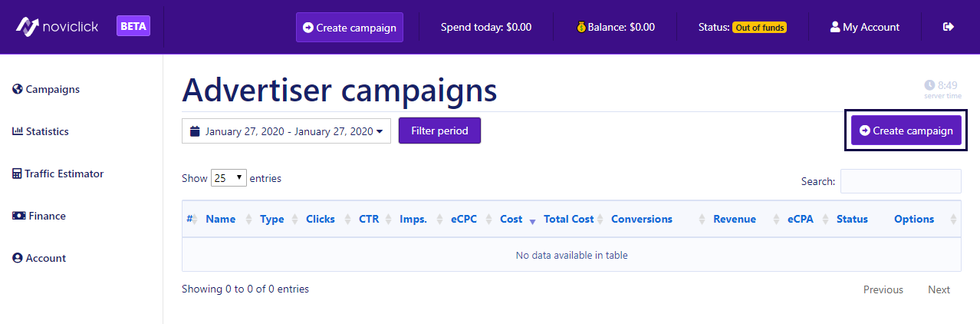Viewport: 980px width, 324px height.
Task: Open the Statistics sidebar item
Action: tap(47, 131)
